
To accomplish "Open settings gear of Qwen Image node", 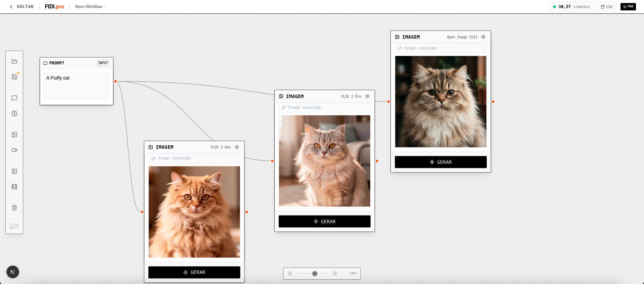I will [483, 37].
